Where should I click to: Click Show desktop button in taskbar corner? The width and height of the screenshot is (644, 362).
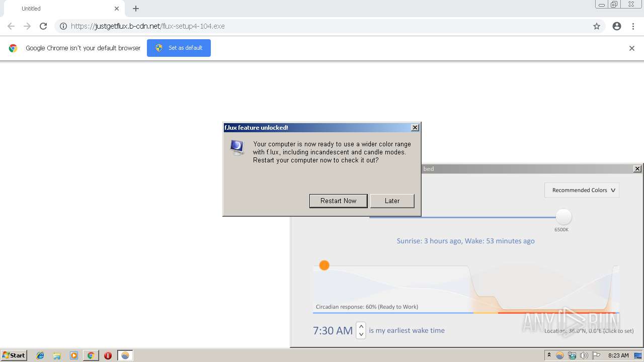click(638, 355)
